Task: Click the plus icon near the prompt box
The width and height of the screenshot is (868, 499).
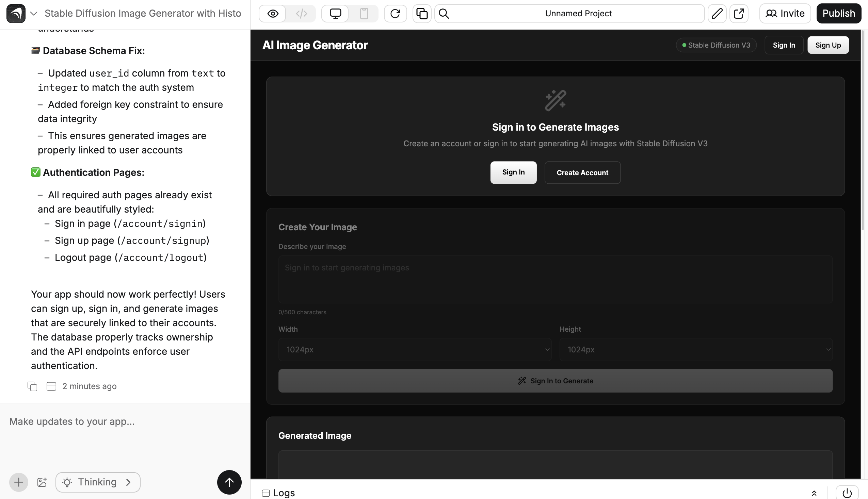Action: (x=18, y=482)
